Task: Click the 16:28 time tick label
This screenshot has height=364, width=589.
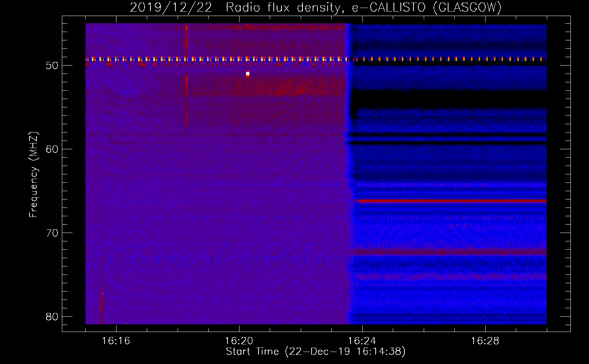Action: pos(485,341)
